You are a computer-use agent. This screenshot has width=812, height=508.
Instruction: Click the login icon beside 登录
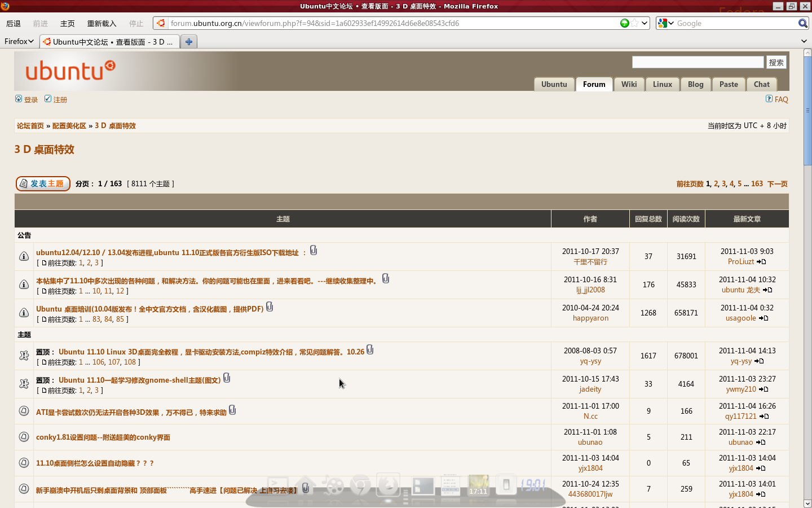point(19,99)
